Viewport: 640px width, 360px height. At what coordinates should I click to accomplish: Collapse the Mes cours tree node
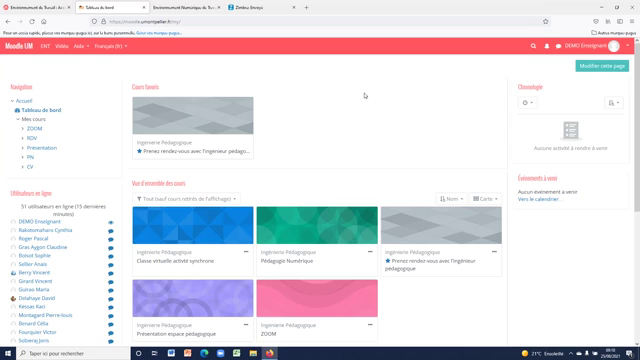(x=18, y=119)
